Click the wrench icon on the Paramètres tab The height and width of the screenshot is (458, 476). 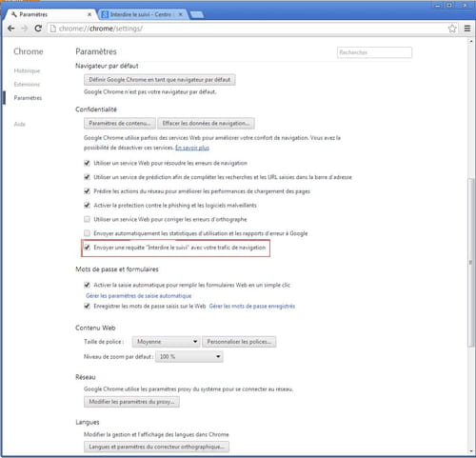[13, 14]
